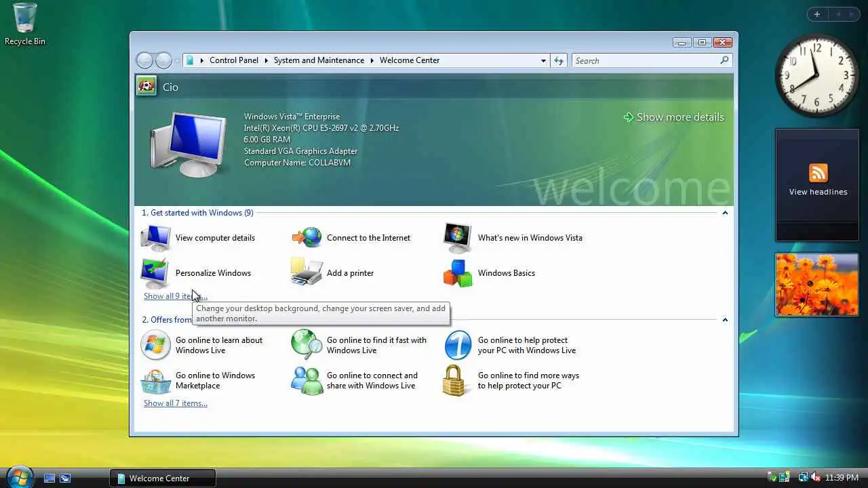The height and width of the screenshot is (488, 868).
Task: Click the Forward navigation button
Action: [x=163, y=60]
